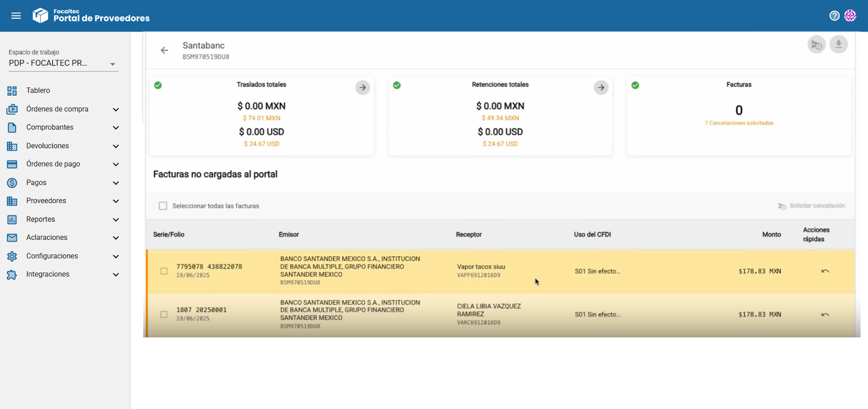This screenshot has height=409, width=868.
Task: Open Proveedores menu item label
Action: click(x=46, y=201)
